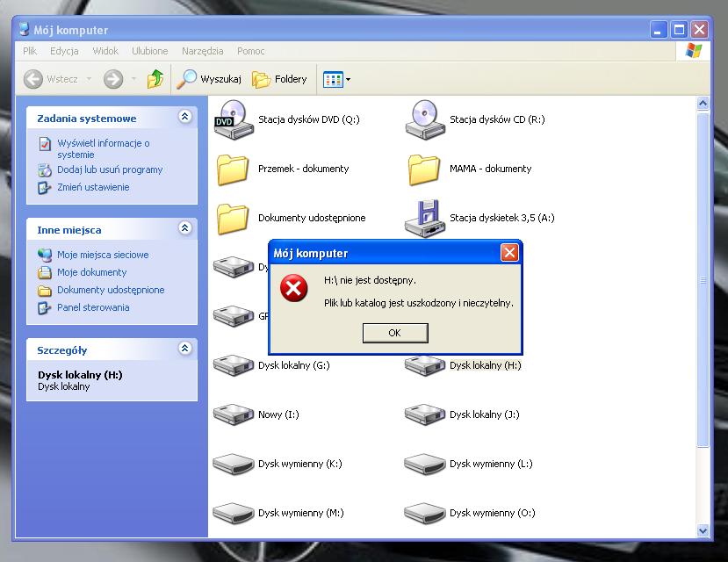
Task: Click Dodaj lub usuń programy link
Action: [110, 169]
